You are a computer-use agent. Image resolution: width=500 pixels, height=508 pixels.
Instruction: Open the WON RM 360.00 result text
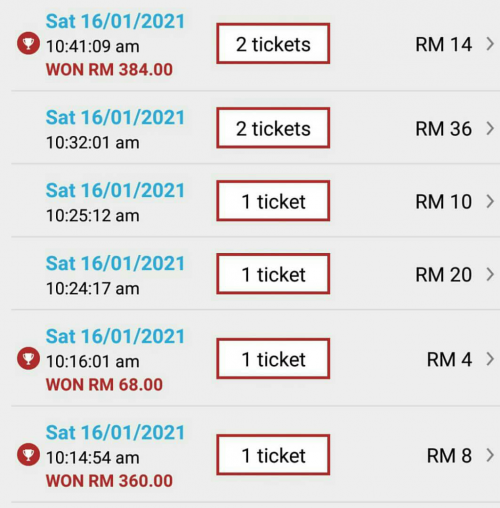(109, 481)
